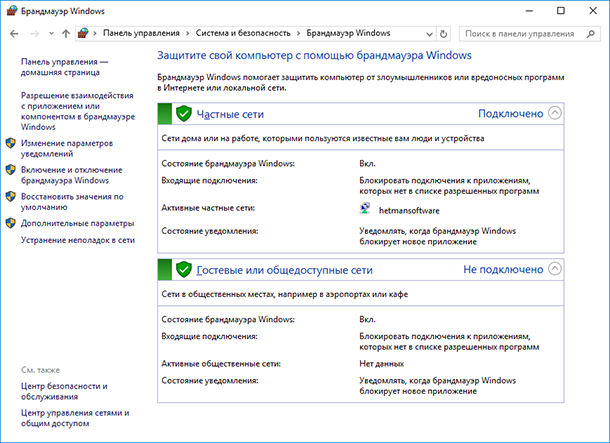Collapse the guest networks section chevron
The width and height of the screenshot is (610, 443).
[x=555, y=269]
